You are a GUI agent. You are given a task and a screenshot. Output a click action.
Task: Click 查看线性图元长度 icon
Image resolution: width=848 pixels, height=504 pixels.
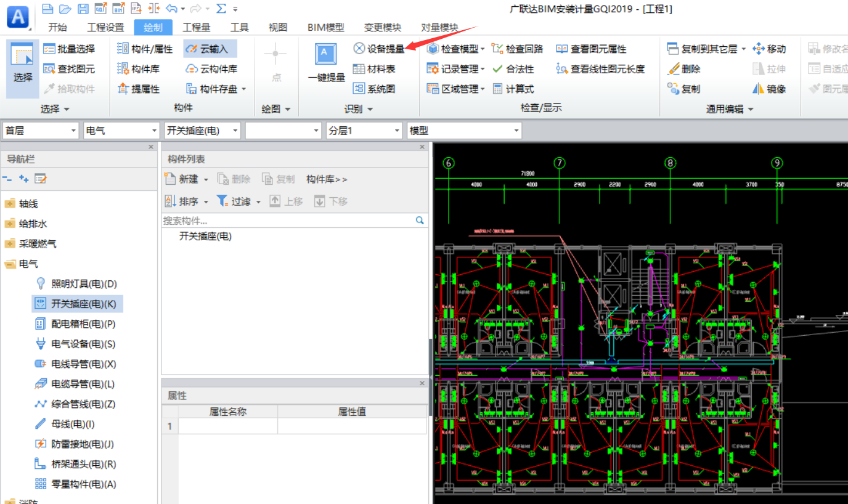click(x=561, y=69)
